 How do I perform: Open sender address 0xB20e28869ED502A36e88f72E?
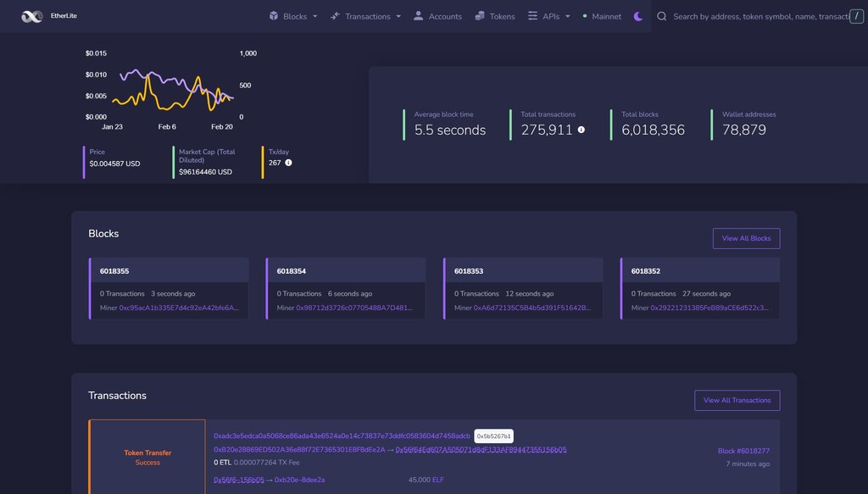pyautogui.click(x=299, y=450)
